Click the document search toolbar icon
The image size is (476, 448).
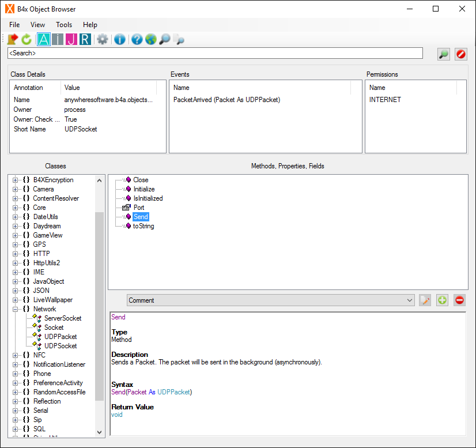[x=179, y=39]
